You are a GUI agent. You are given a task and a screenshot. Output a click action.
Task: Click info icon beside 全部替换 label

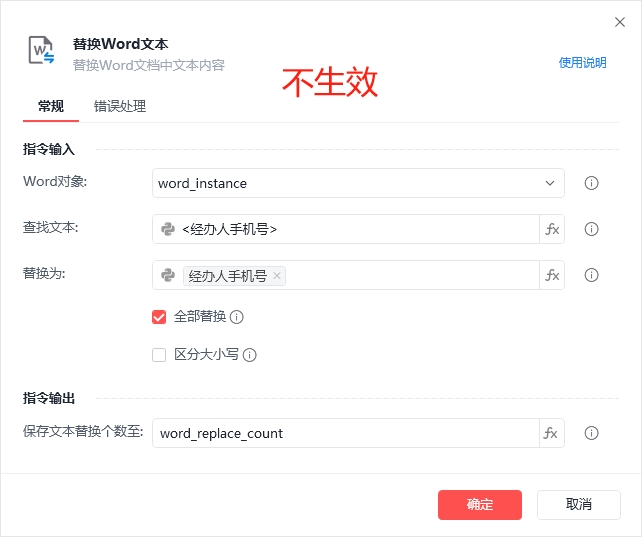pyautogui.click(x=237, y=317)
